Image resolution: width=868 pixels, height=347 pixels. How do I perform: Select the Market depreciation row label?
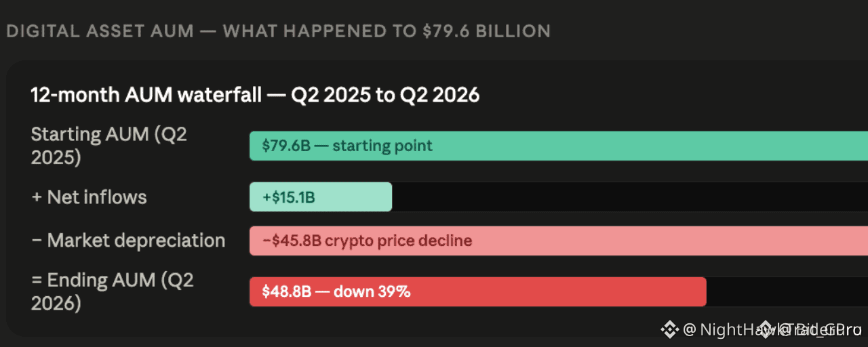tap(128, 241)
